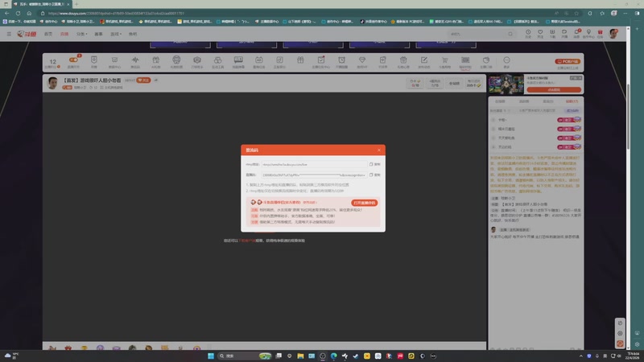Open File Explorer from taskbar
The image size is (644, 362).
pyautogui.click(x=300, y=356)
